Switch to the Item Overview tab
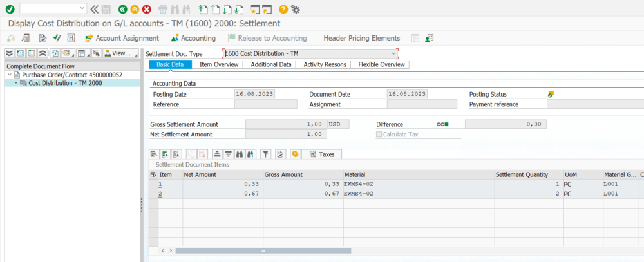Image resolution: width=644 pixels, height=262 pixels. coord(219,64)
